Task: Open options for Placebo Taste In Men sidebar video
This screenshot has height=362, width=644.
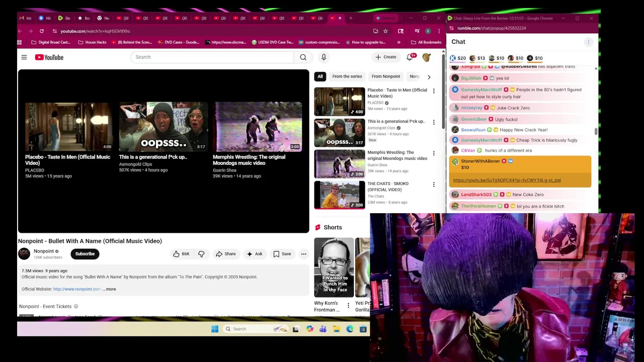Action: (x=434, y=91)
